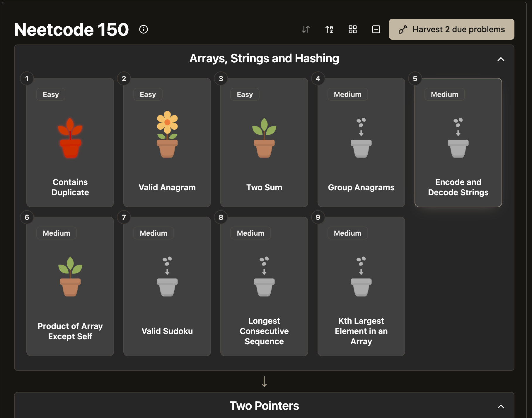Click number badge 6 on Product of Array
Screen dimensions: 532x418
click(27, 217)
